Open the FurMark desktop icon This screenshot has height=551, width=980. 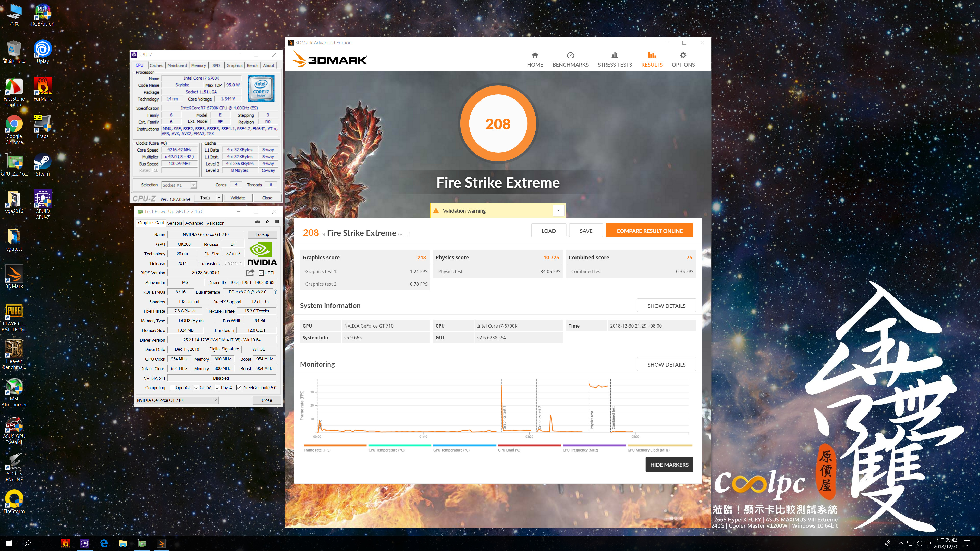(43, 89)
